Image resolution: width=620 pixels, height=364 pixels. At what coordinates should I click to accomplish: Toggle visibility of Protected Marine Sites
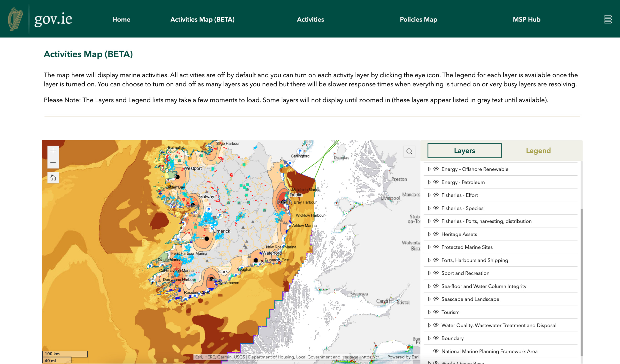click(x=436, y=247)
